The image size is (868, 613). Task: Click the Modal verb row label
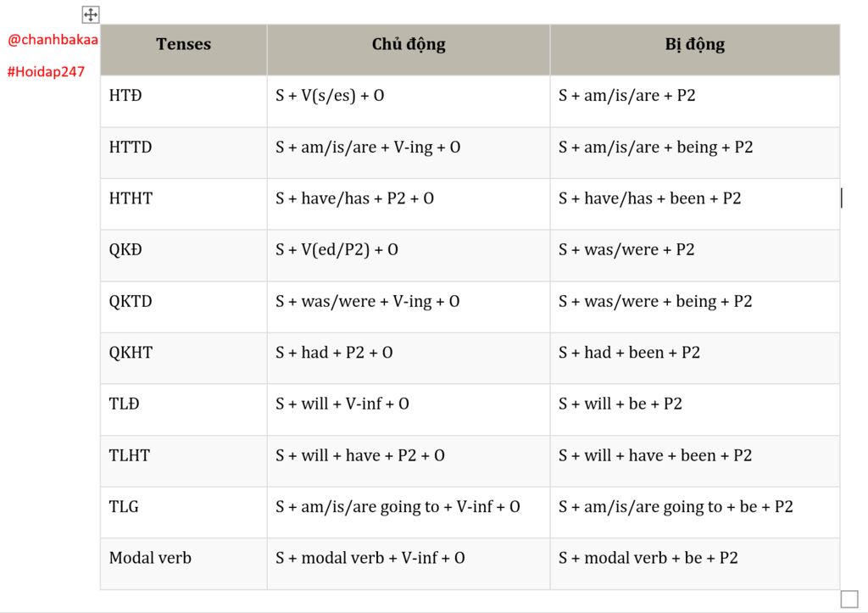[150, 558]
